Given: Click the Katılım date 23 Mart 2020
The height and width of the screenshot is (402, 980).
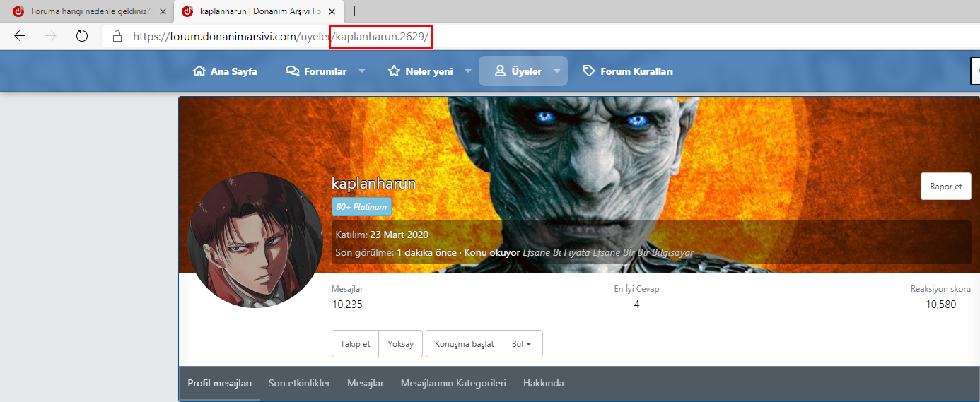Looking at the screenshot, I should coord(399,235).
